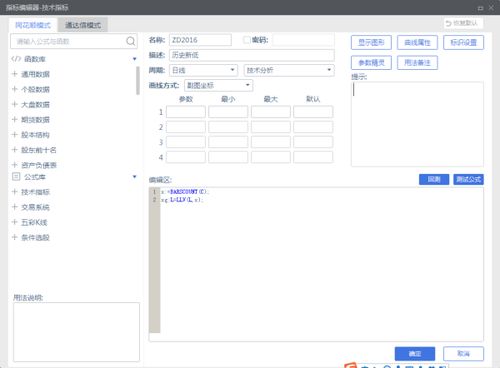The image size is (500, 368).
Task: Click the 密码 password input field
Action: point(303,40)
